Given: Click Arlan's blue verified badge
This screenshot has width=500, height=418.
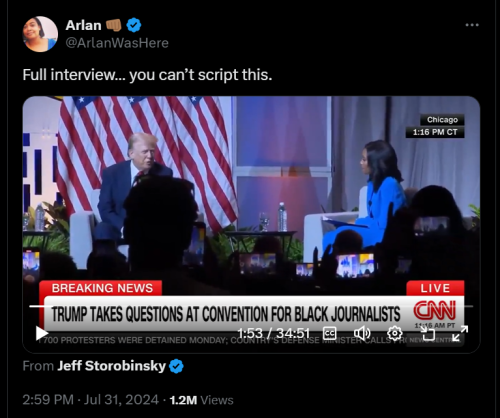Looking at the screenshot, I should click(x=134, y=25).
